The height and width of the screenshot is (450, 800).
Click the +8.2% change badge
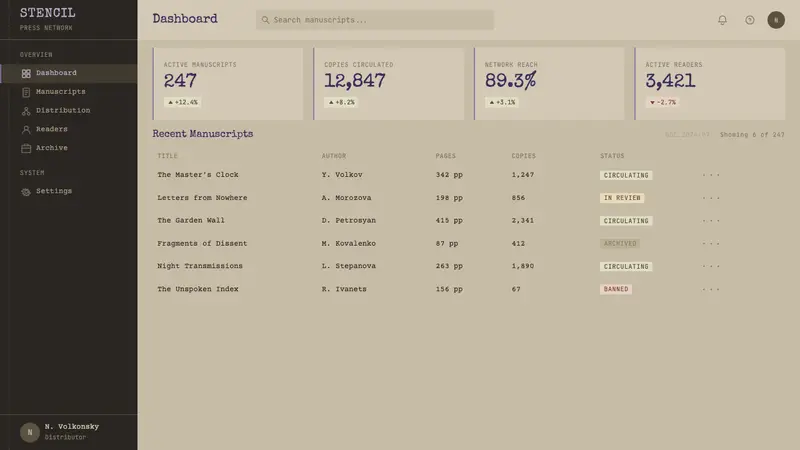click(341, 103)
